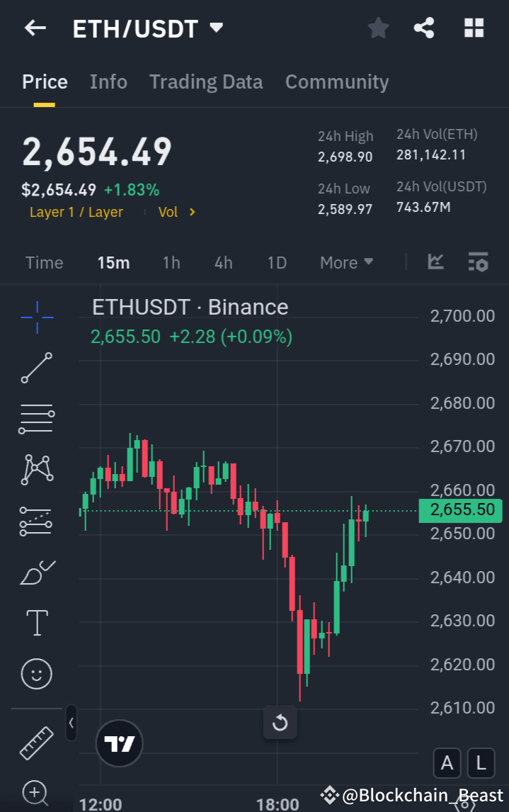Select the measure ruler tool
This screenshot has width=509, height=812.
[x=35, y=743]
